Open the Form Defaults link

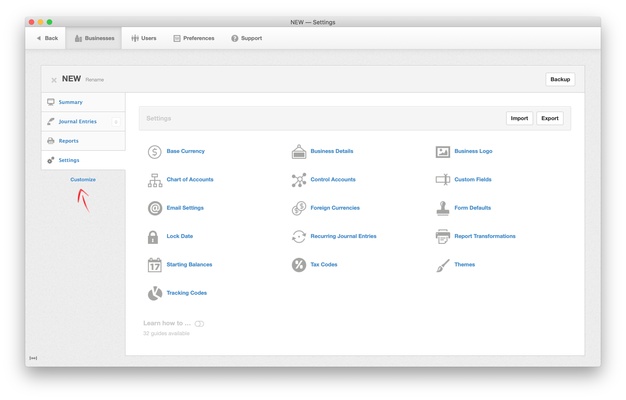click(473, 208)
